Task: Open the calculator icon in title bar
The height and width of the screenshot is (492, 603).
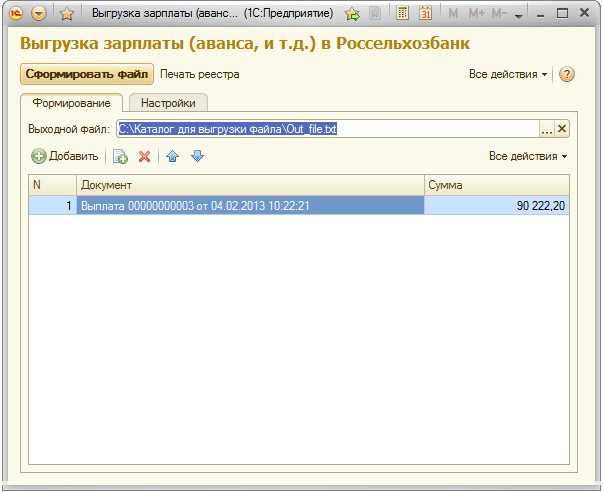Action: (402, 13)
